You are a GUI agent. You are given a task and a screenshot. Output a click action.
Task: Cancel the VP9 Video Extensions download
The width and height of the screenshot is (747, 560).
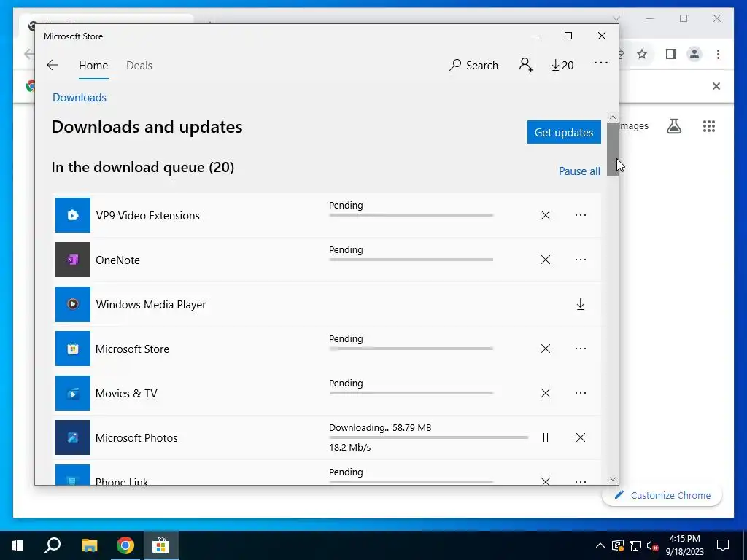pyautogui.click(x=546, y=215)
